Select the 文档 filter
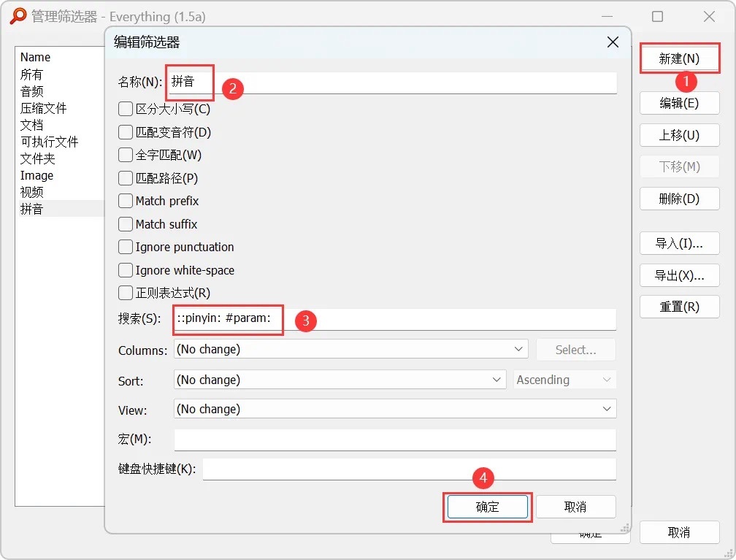736x560 pixels. pos(31,125)
